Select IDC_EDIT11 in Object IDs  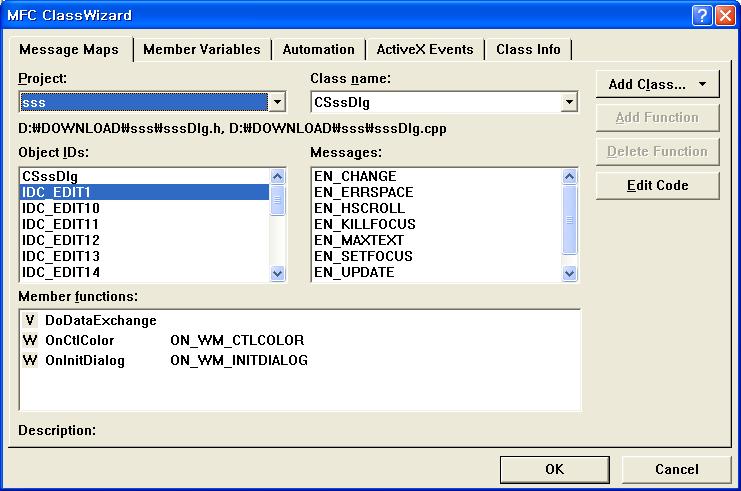pos(145,224)
